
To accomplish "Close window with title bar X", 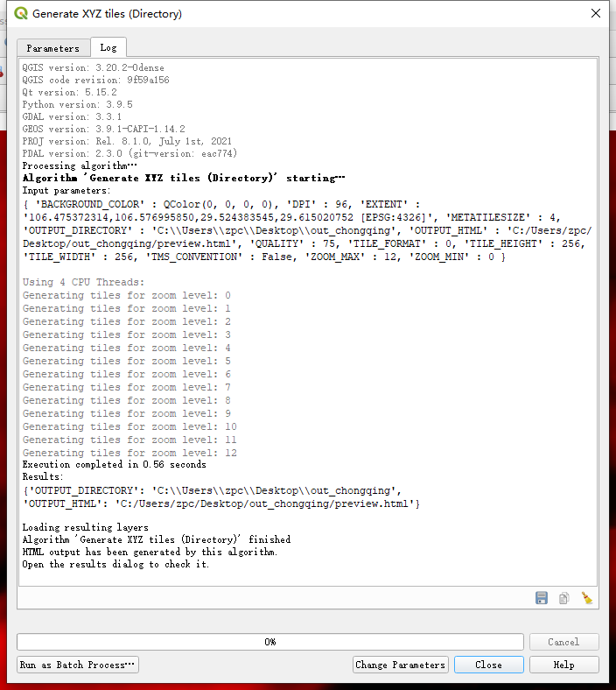I will pos(596,13).
